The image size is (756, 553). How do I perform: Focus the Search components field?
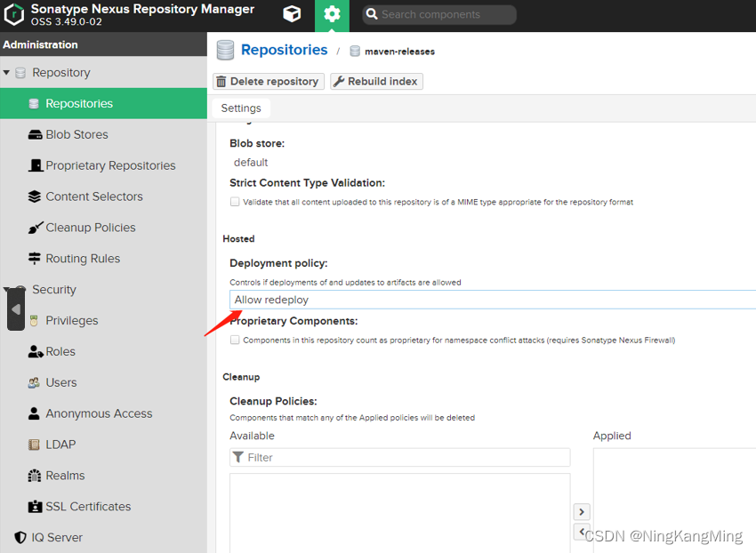tap(439, 14)
